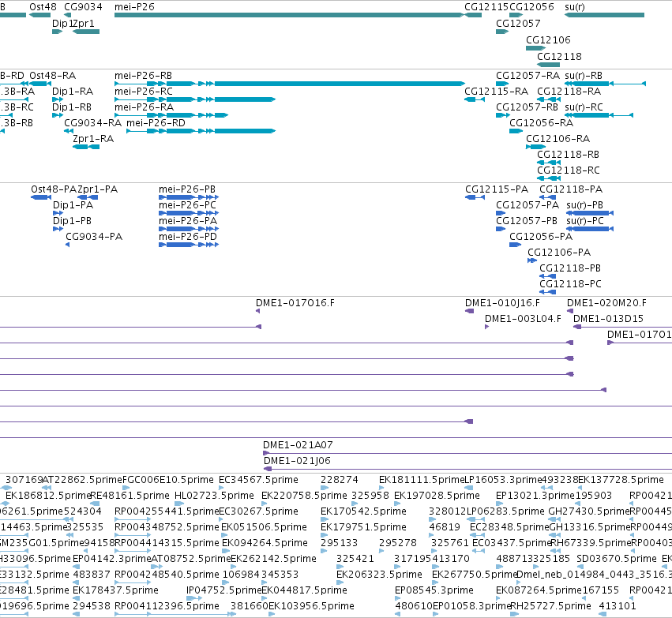Click the mei-P26-RD transcript label

(x=156, y=123)
